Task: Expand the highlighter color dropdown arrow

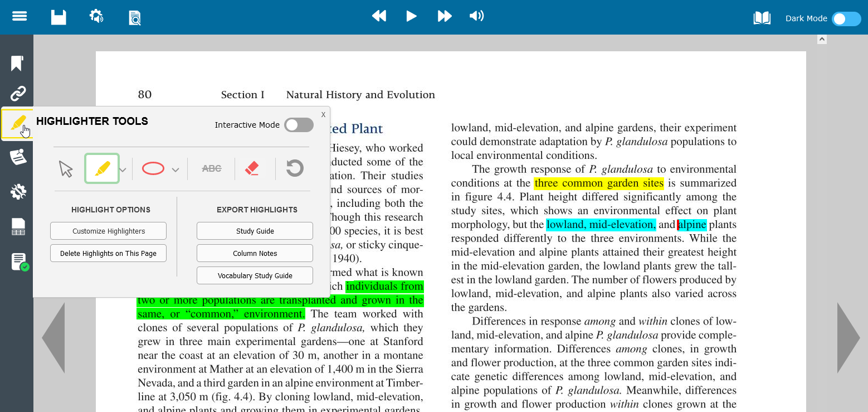Action: (123, 169)
